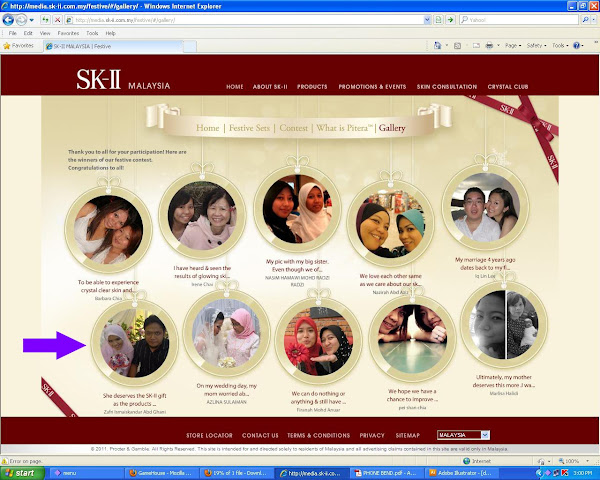The image size is (600, 480).
Task: Click the Yahoo search box
Action: tap(519, 20)
